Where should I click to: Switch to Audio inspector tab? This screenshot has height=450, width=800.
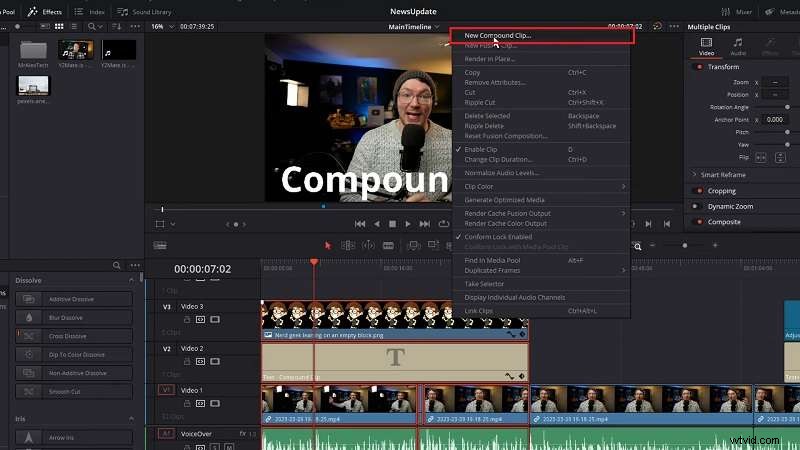tap(738, 46)
